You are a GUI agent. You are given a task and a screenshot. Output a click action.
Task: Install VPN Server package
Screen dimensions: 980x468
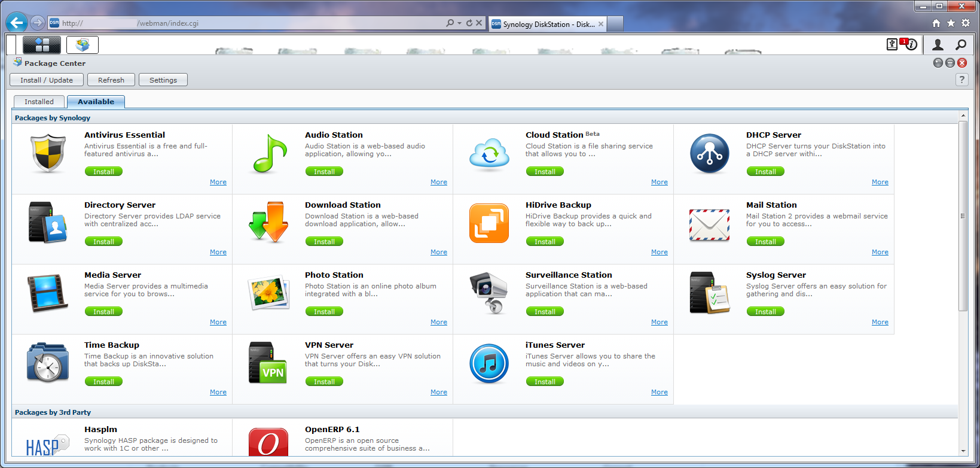point(324,382)
